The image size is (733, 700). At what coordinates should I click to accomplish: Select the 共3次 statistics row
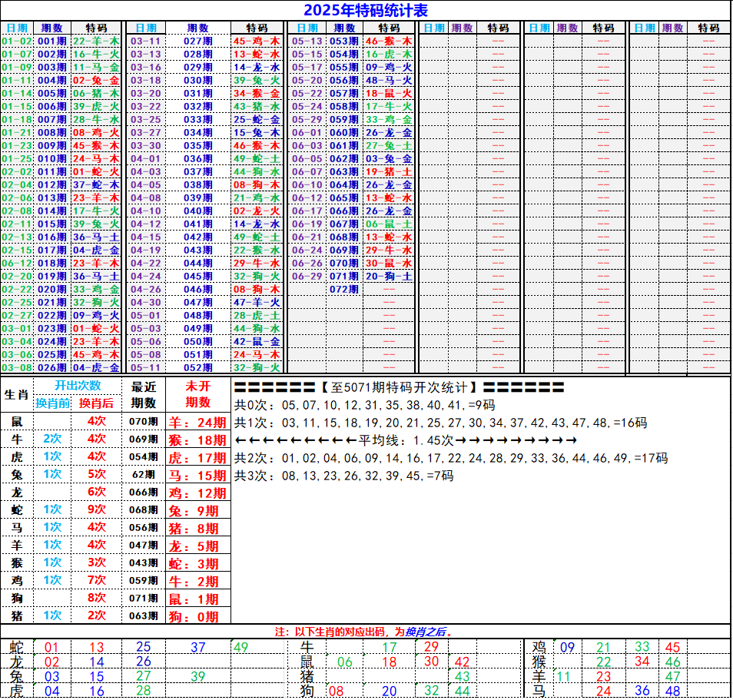click(343, 476)
